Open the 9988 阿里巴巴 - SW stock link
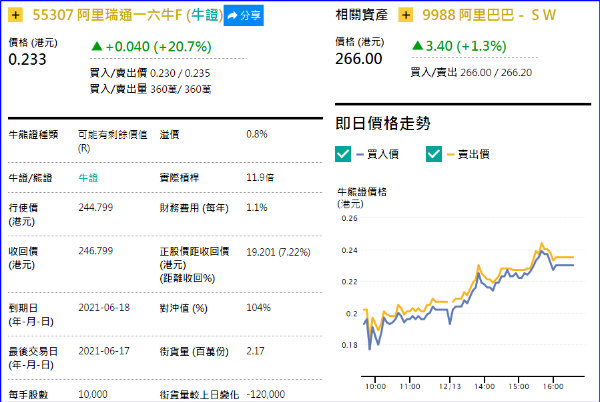 [489, 15]
